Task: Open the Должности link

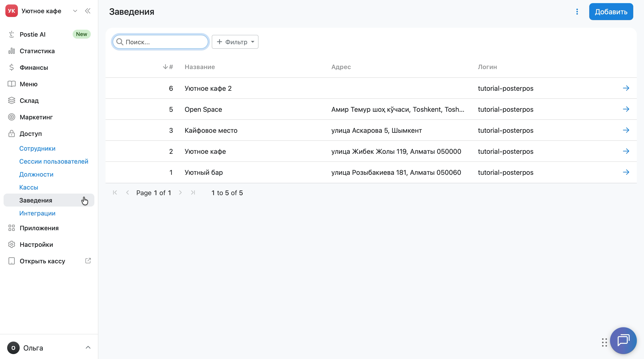Action: click(36, 175)
